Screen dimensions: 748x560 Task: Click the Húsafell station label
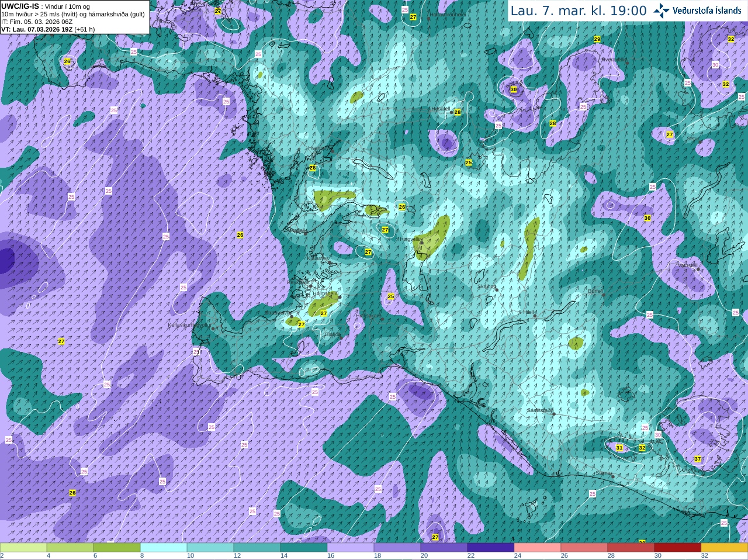point(441,109)
